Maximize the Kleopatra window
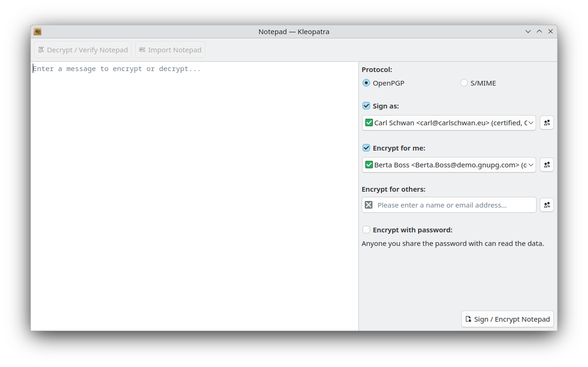 (539, 32)
